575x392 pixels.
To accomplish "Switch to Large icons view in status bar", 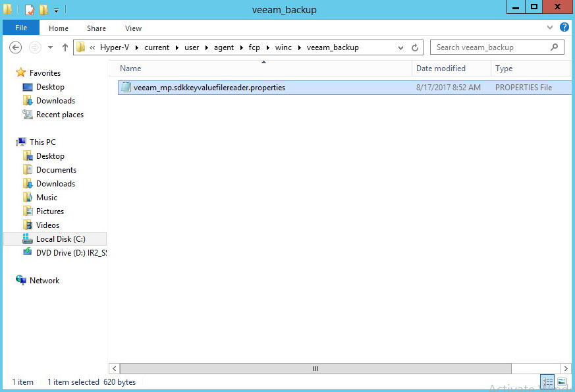I will click(x=562, y=381).
